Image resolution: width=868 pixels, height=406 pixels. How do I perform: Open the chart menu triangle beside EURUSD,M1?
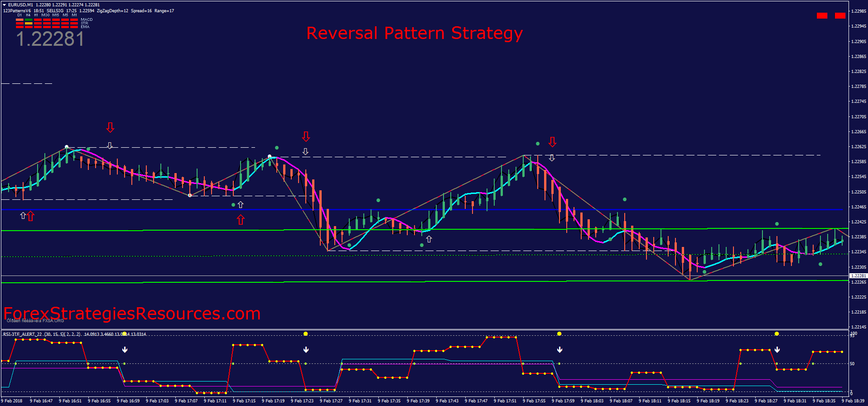point(5,5)
